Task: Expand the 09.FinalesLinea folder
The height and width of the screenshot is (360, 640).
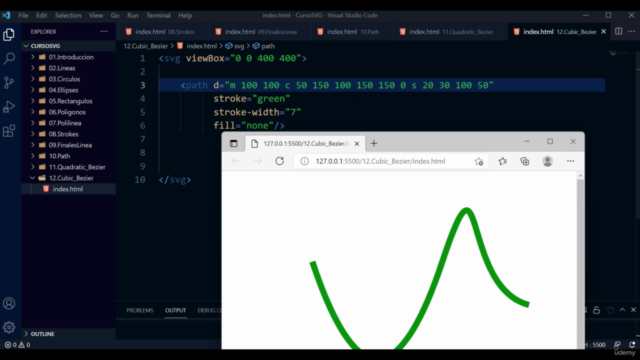Action: [33, 145]
